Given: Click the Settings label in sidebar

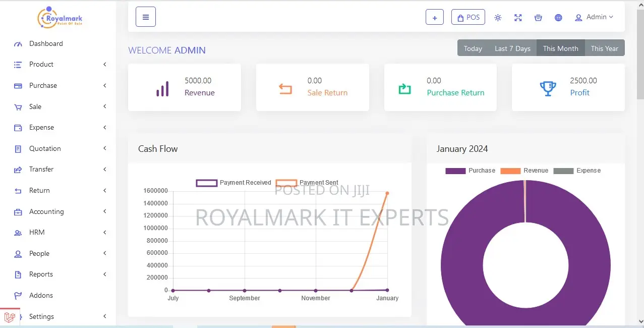Looking at the screenshot, I should coord(41,317).
